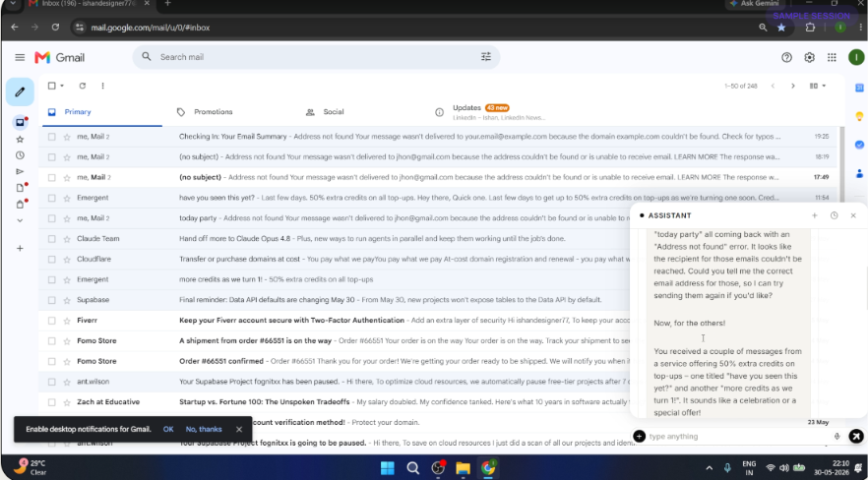Open Assistant panel history clock icon
Screen dimensions: 868x480
(835, 215)
